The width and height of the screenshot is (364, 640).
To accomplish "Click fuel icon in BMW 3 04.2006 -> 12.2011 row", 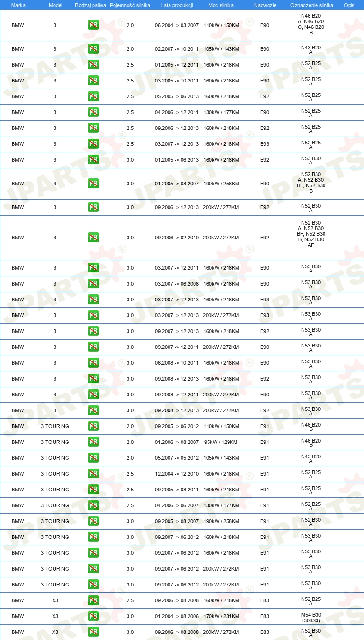I will point(93,112).
